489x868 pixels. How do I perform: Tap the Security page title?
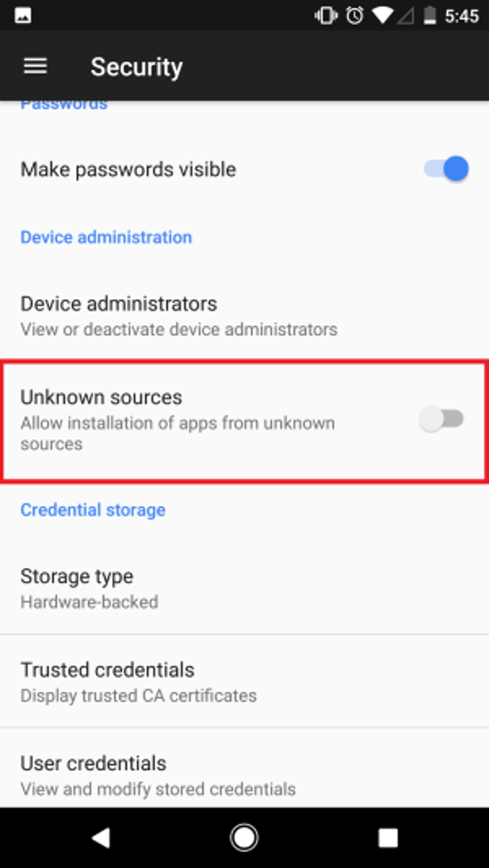137,67
